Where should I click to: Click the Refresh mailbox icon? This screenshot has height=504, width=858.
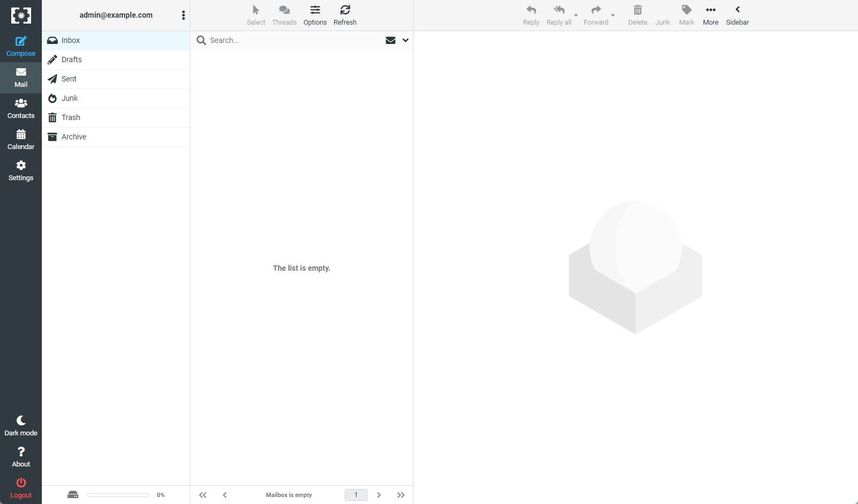(x=345, y=14)
